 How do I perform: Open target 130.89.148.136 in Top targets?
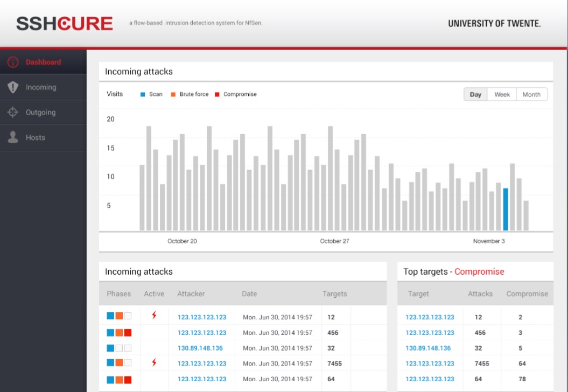coord(428,348)
